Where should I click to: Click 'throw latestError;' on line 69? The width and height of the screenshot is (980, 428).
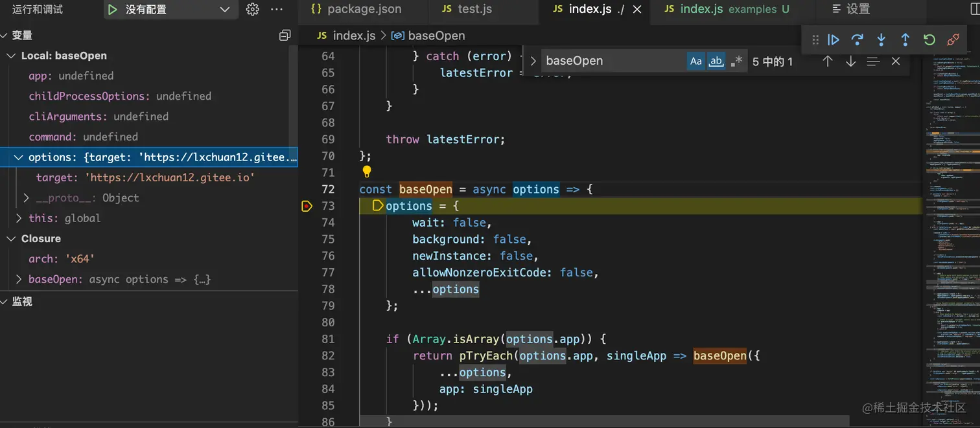tap(445, 139)
